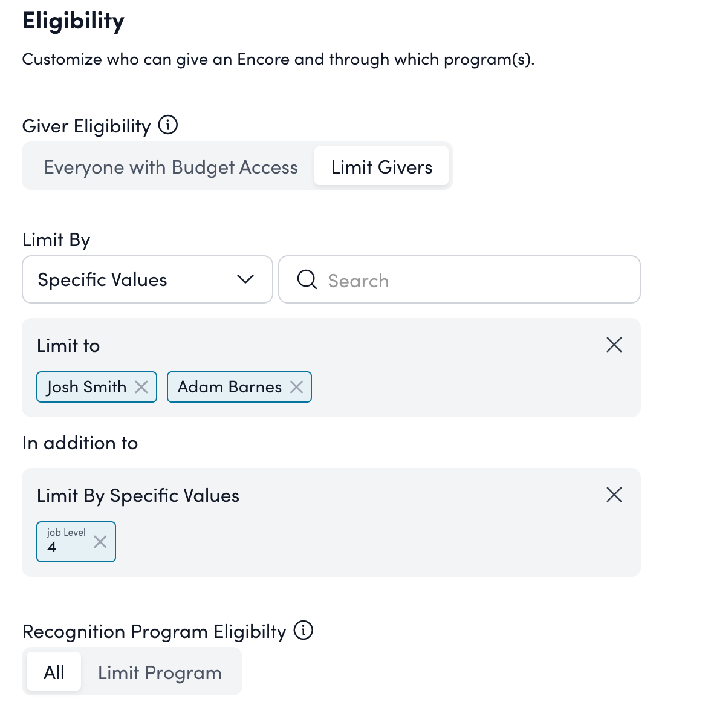
Task: Click the chevron on the Limit By selector
Action: pos(244,279)
